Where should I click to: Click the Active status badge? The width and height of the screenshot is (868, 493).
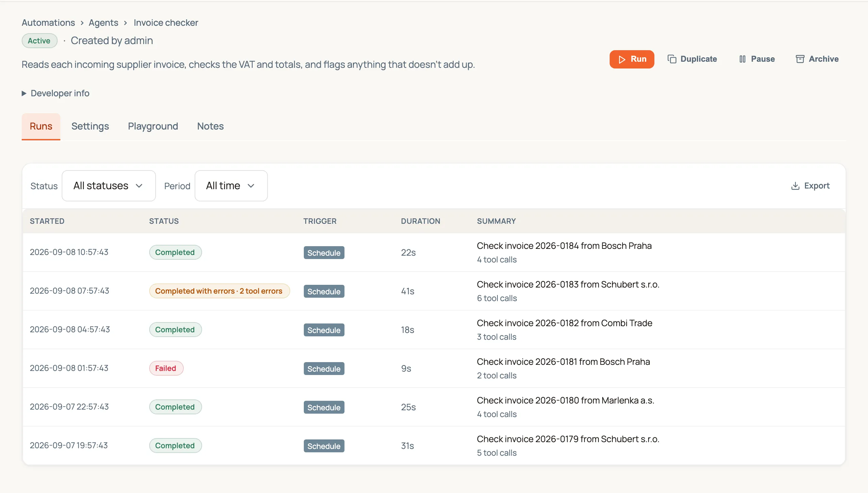tap(39, 41)
